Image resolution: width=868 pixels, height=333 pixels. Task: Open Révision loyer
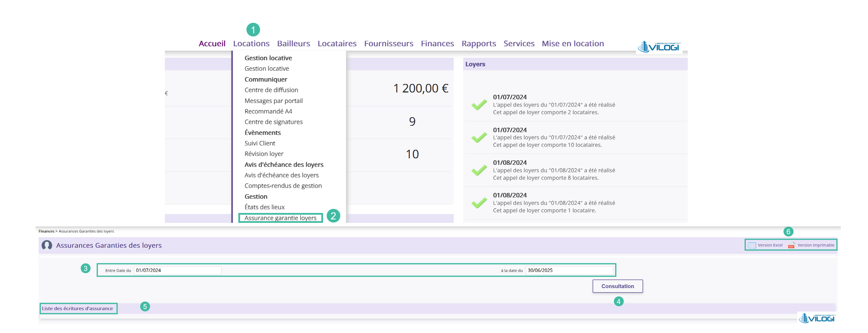pyautogui.click(x=264, y=154)
